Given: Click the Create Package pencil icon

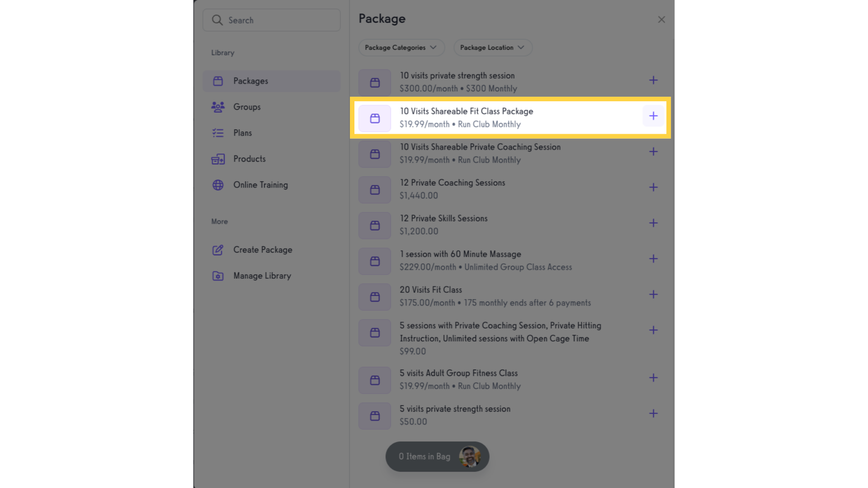Looking at the screenshot, I should click(218, 250).
